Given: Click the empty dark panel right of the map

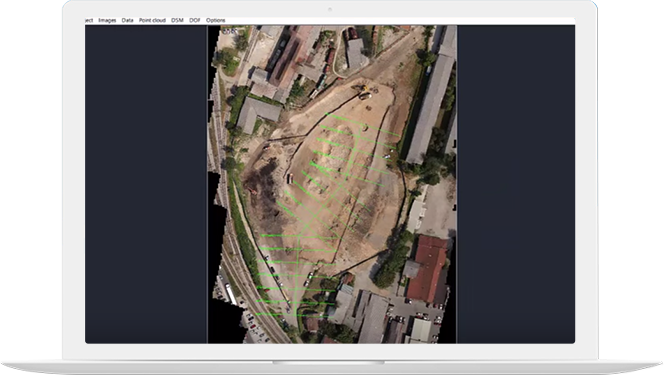Looking at the screenshot, I should click(516, 184).
